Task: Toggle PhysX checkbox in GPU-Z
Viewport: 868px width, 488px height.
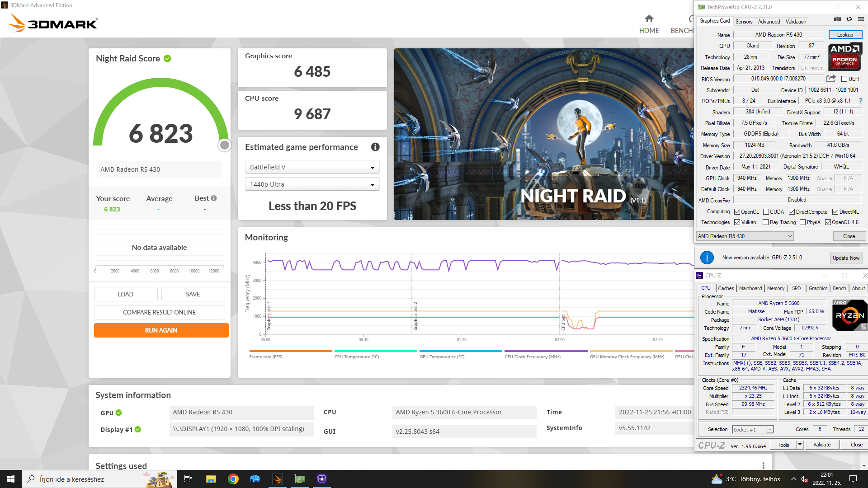Action: [x=803, y=222]
